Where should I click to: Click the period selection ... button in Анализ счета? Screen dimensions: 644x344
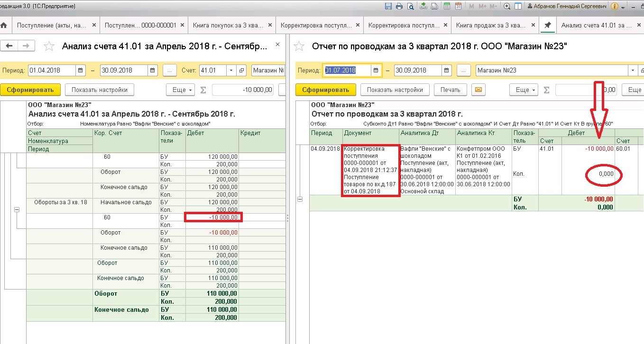pyautogui.click(x=169, y=70)
